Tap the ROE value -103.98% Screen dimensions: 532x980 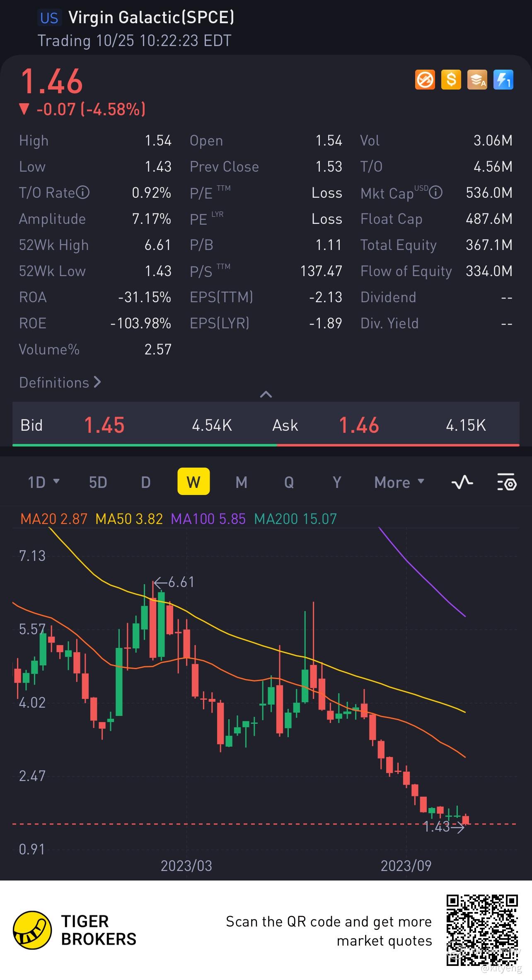(x=141, y=323)
